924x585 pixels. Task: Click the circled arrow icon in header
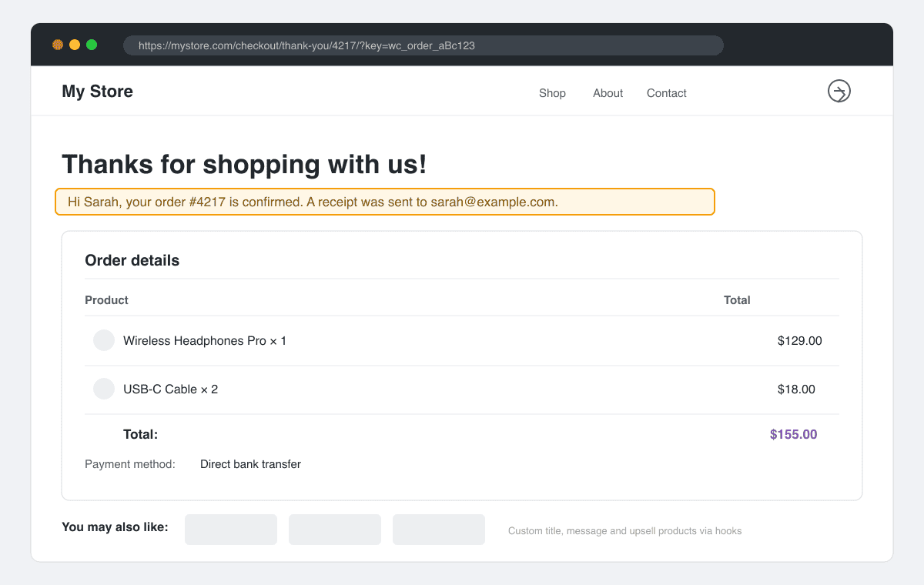[839, 92]
